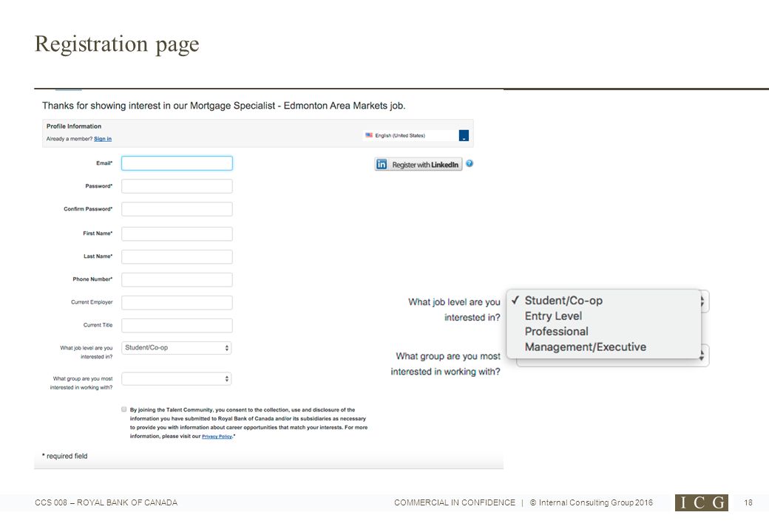Focus the Email input field

point(177,163)
